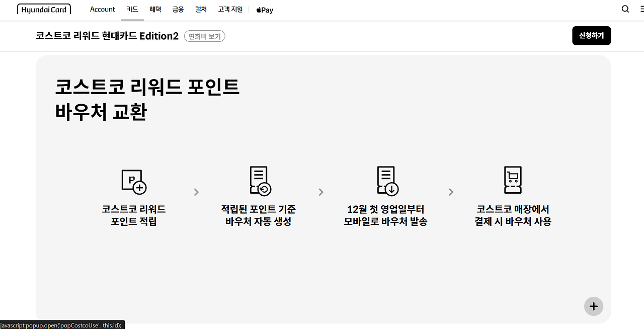Open the 컬처 menu
This screenshot has height=329, width=644.
pos(201,9)
